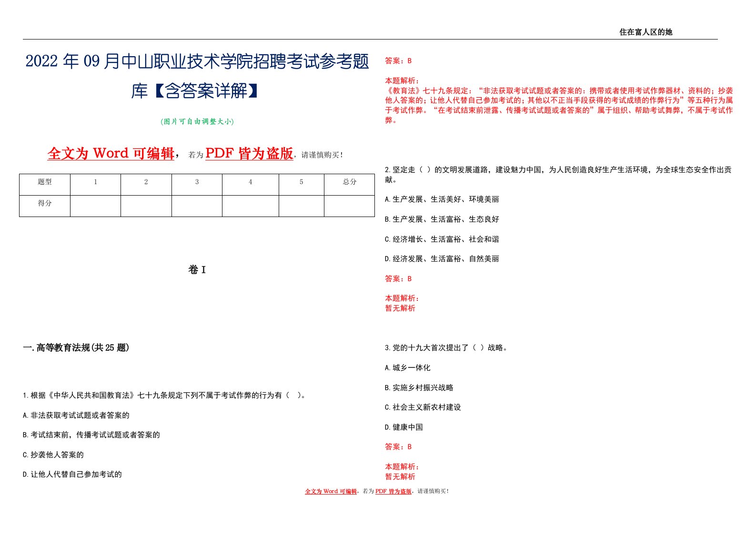Screen dimensions: 756x534
Task: Click the section heading 一.高等教育法规(共25题)
Action: click(x=76, y=348)
